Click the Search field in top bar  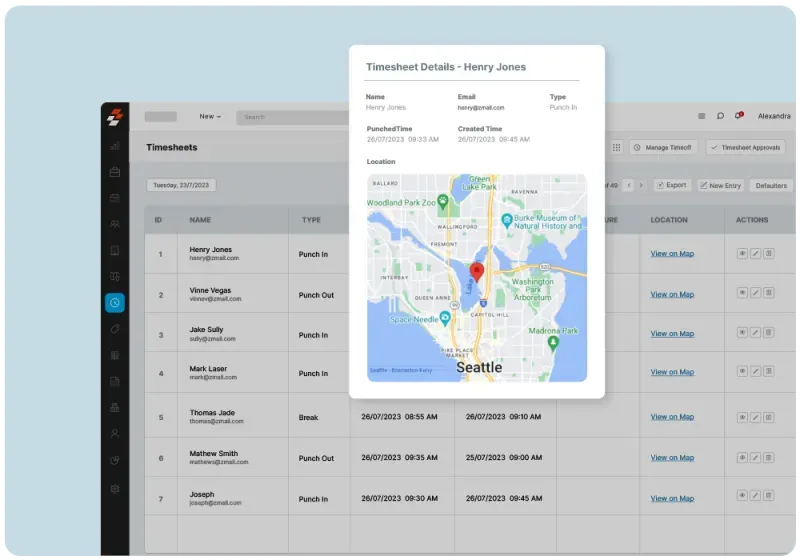coord(290,117)
